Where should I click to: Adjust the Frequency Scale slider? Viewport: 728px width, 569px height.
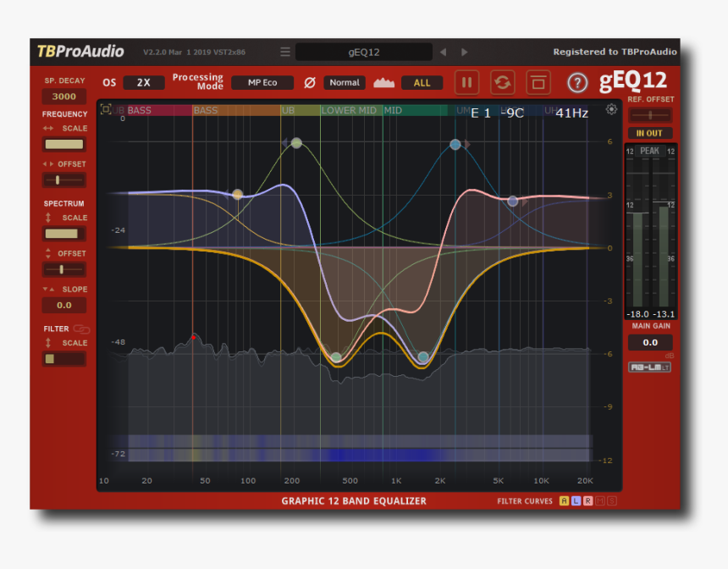tap(64, 145)
